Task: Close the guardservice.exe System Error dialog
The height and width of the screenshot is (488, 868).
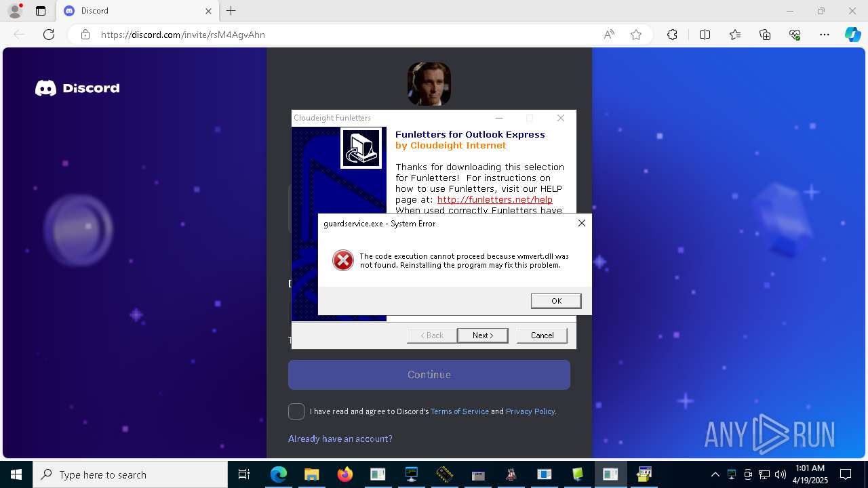Action: [x=581, y=223]
